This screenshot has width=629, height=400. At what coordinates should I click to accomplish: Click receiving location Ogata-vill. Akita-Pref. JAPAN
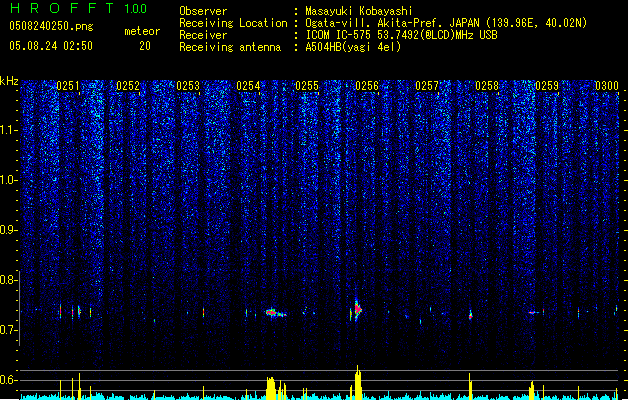click(x=392, y=23)
